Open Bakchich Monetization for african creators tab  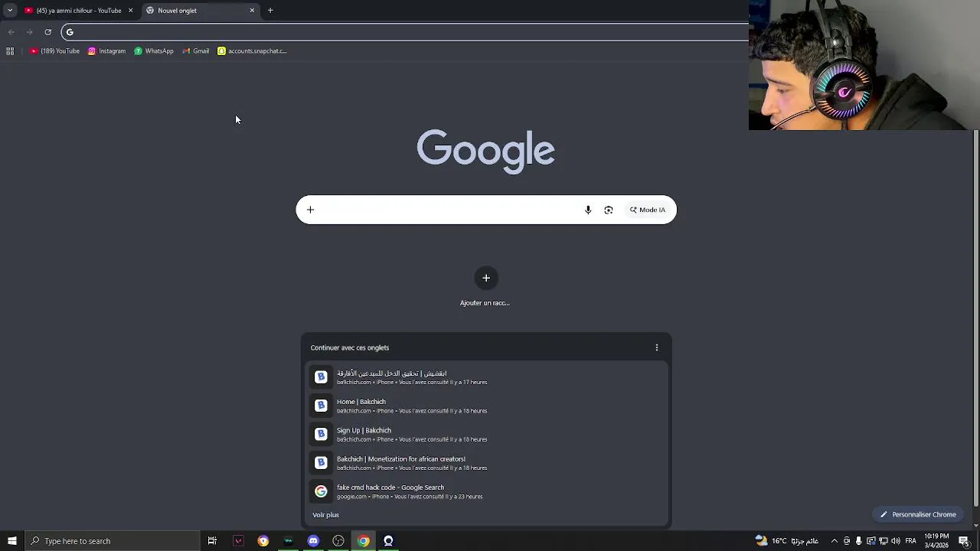(486, 463)
